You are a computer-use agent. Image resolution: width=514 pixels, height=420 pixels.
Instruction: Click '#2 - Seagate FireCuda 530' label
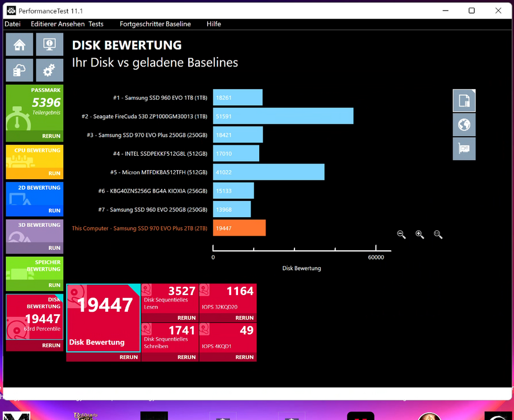coord(144,116)
